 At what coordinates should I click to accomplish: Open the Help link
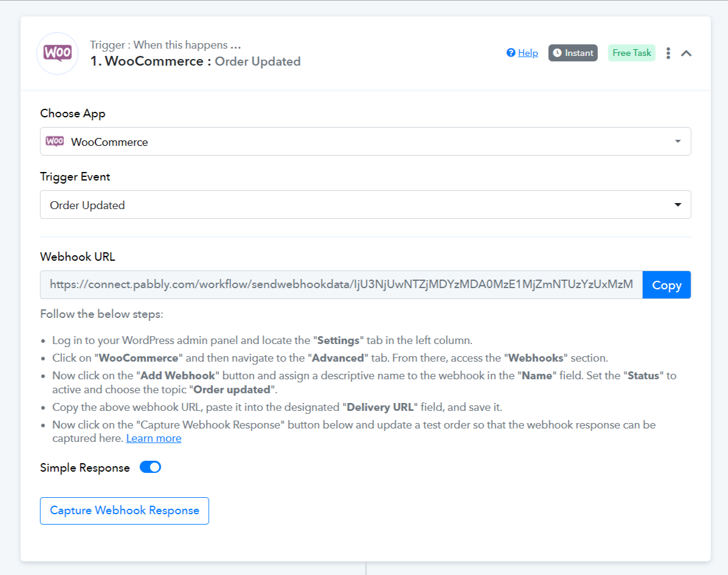pyautogui.click(x=528, y=53)
